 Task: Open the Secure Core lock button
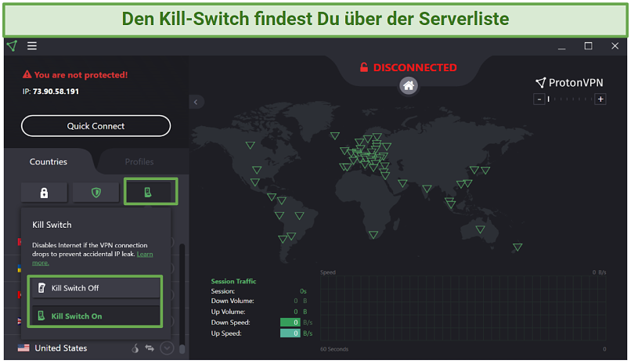pyautogui.click(x=45, y=193)
